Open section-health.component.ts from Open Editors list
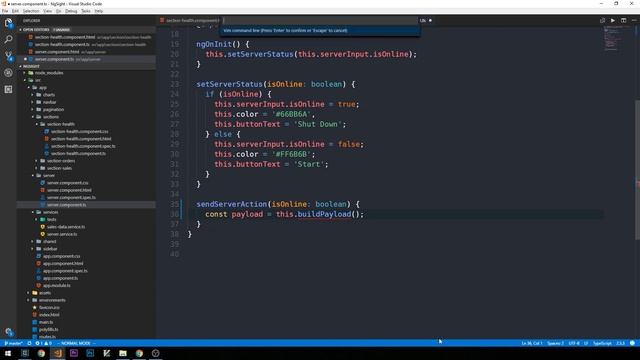This screenshot has height=360, width=640. [62, 44]
